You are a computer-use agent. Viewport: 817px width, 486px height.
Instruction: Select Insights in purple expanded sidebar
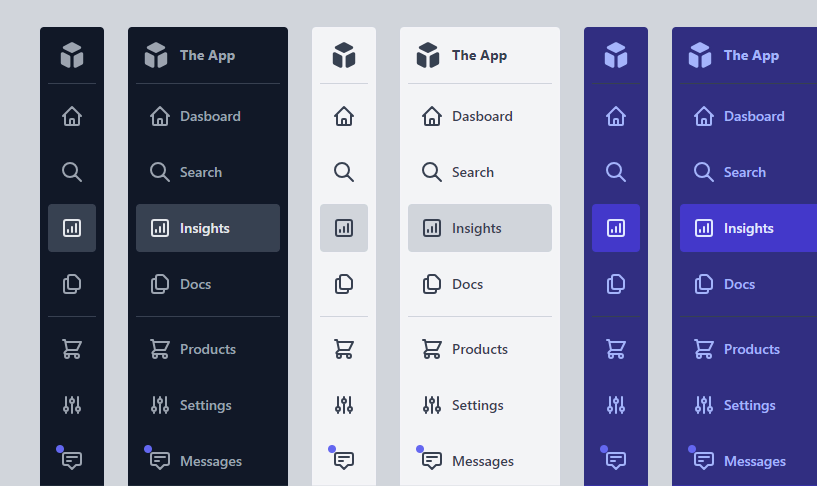click(749, 228)
